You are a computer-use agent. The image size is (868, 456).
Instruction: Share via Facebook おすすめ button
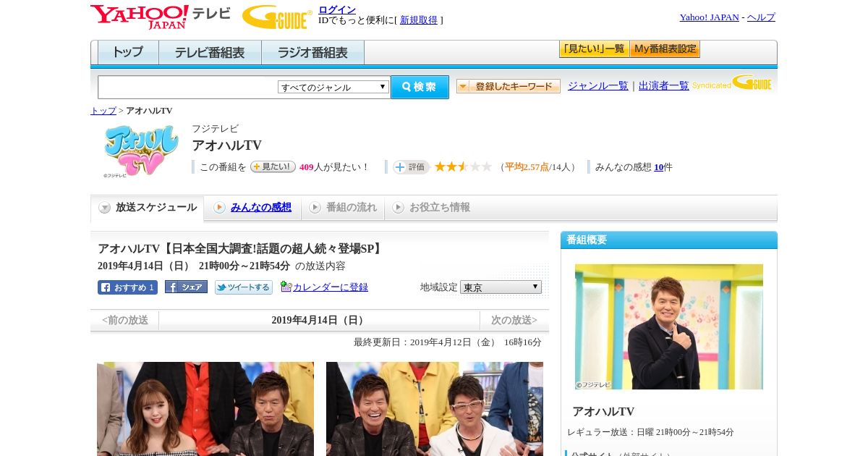click(x=127, y=287)
